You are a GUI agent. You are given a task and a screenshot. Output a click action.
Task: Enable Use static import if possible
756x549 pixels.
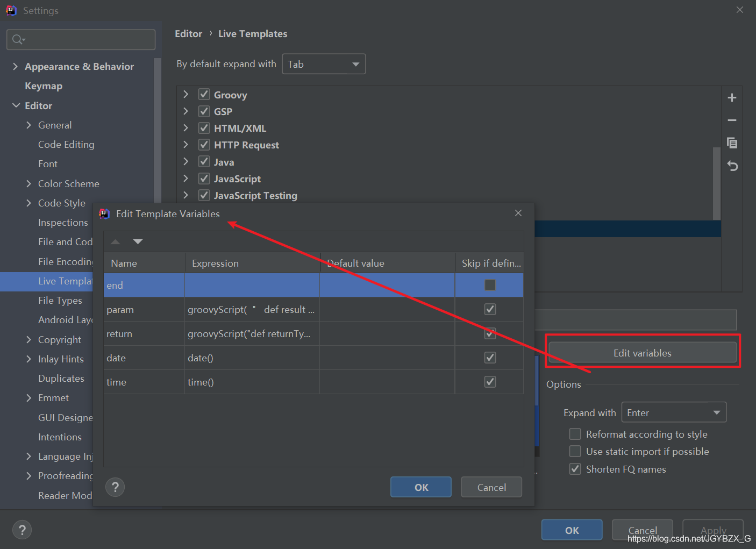point(575,451)
